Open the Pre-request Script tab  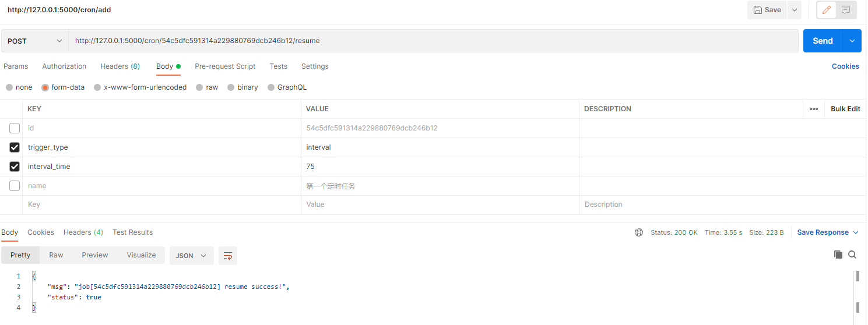click(x=225, y=66)
